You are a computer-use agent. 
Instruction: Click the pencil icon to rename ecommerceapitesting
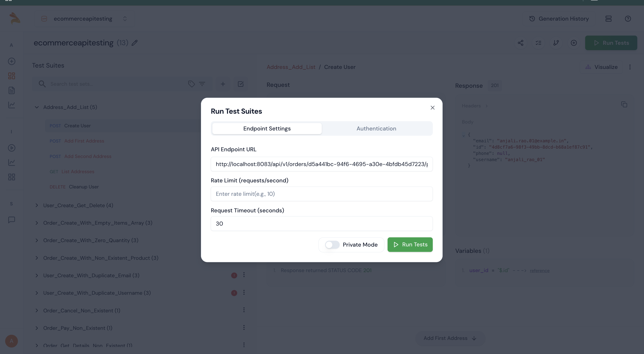(x=134, y=43)
